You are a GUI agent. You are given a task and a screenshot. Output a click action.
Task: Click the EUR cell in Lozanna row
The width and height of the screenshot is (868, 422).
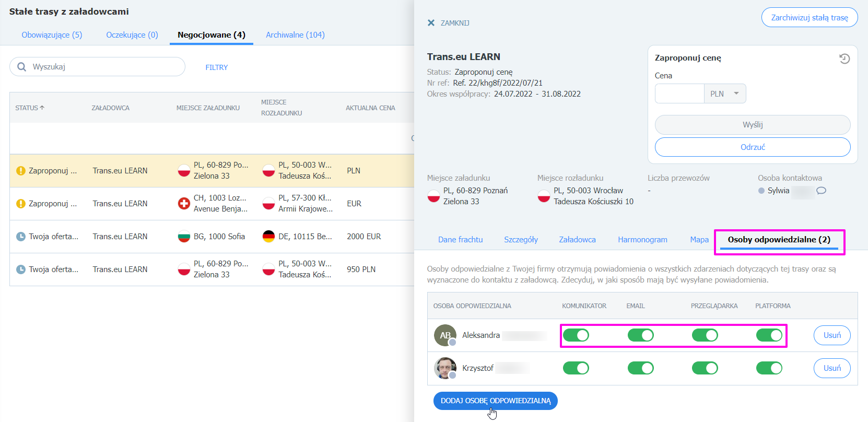(x=354, y=204)
